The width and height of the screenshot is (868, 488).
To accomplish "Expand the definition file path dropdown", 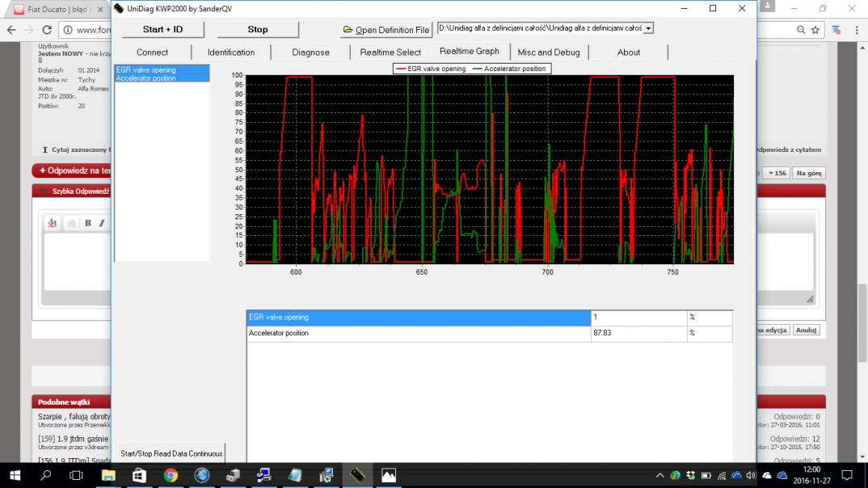I will [648, 28].
